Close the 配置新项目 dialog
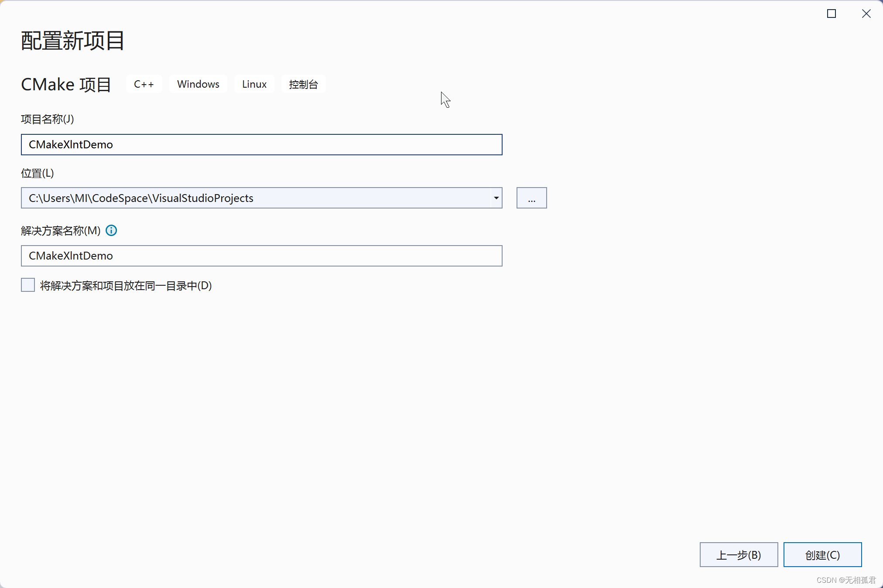 coord(866,14)
